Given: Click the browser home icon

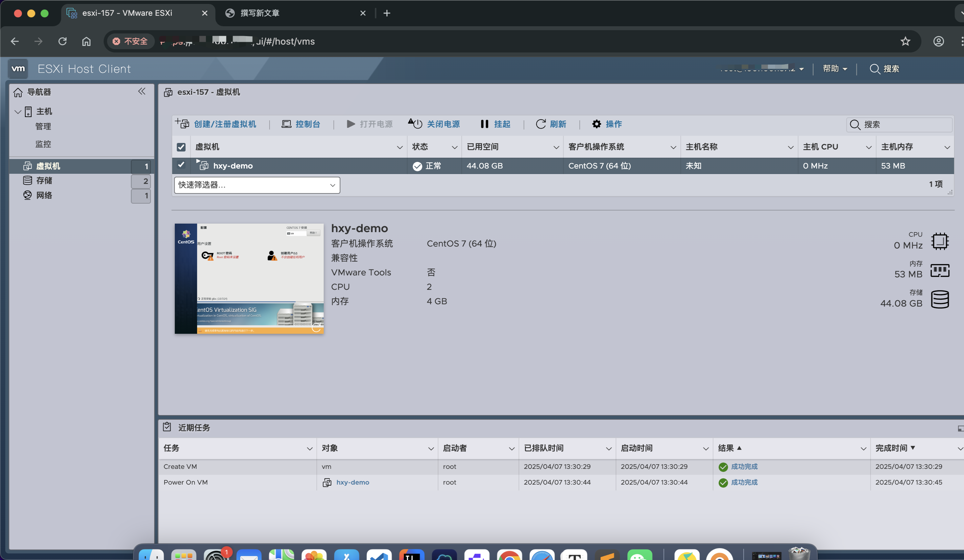Looking at the screenshot, I should [x=87, y=41].
